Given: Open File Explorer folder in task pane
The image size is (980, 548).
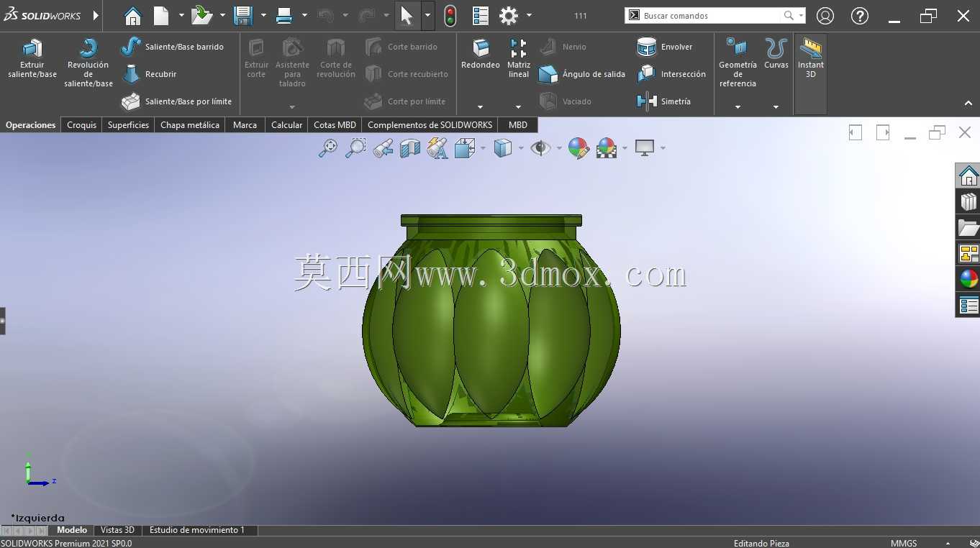Looking at the screenshot, I should [x=968, y=227].
